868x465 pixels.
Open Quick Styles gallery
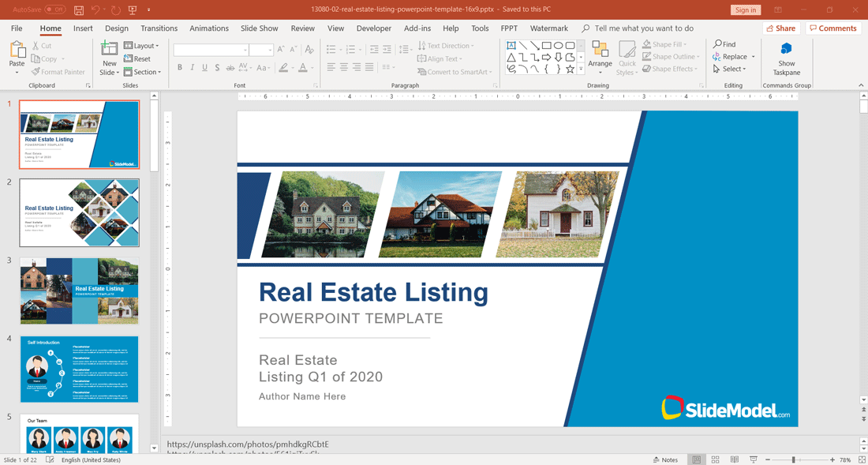coord(627,58)
